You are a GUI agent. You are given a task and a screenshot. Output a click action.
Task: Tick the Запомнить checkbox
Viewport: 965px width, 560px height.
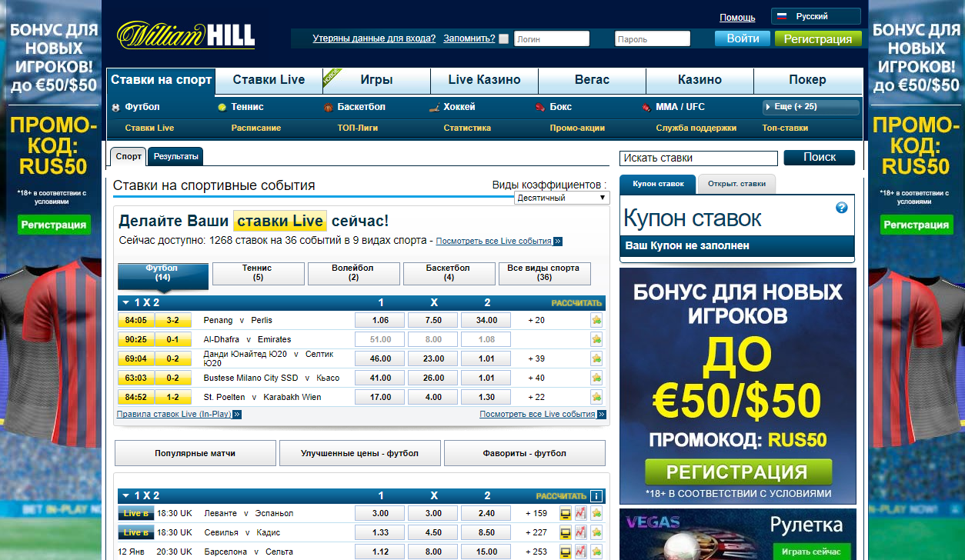pos(504,38)
